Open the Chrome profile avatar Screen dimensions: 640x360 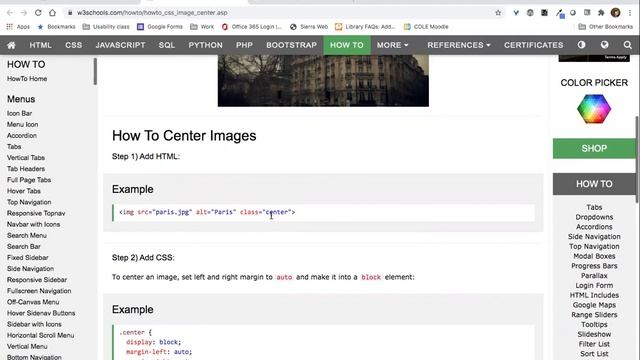(616, 13)
